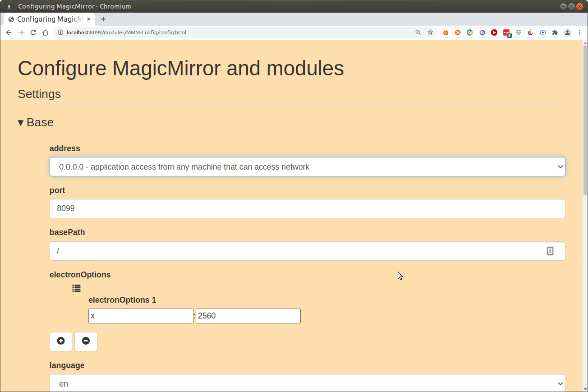Open Chromium's three-dot menu

[579, 32]
